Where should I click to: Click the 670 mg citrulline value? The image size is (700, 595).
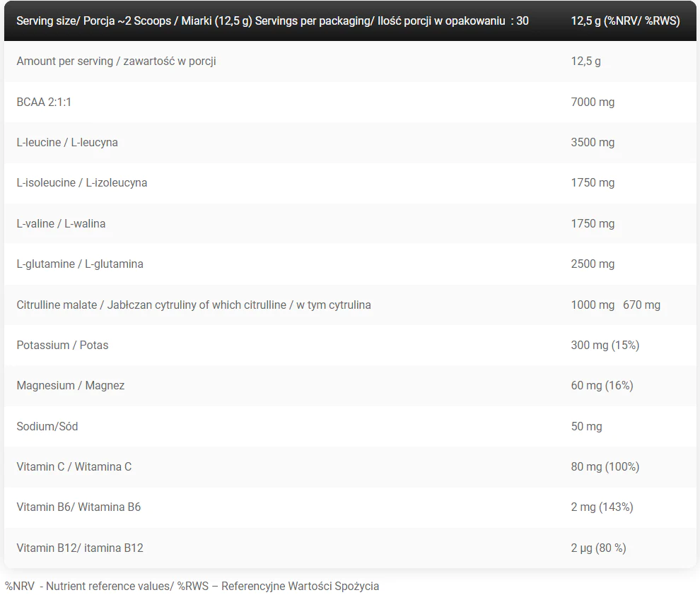(641, 305)
